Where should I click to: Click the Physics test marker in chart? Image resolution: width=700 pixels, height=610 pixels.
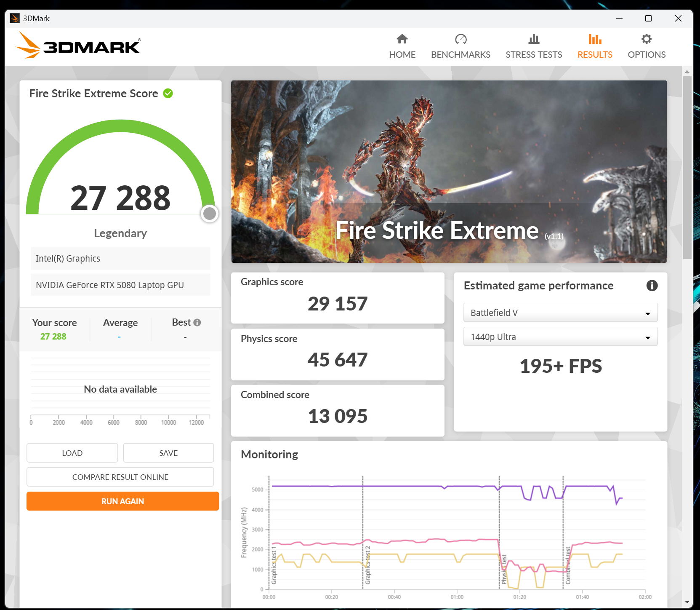504,569
